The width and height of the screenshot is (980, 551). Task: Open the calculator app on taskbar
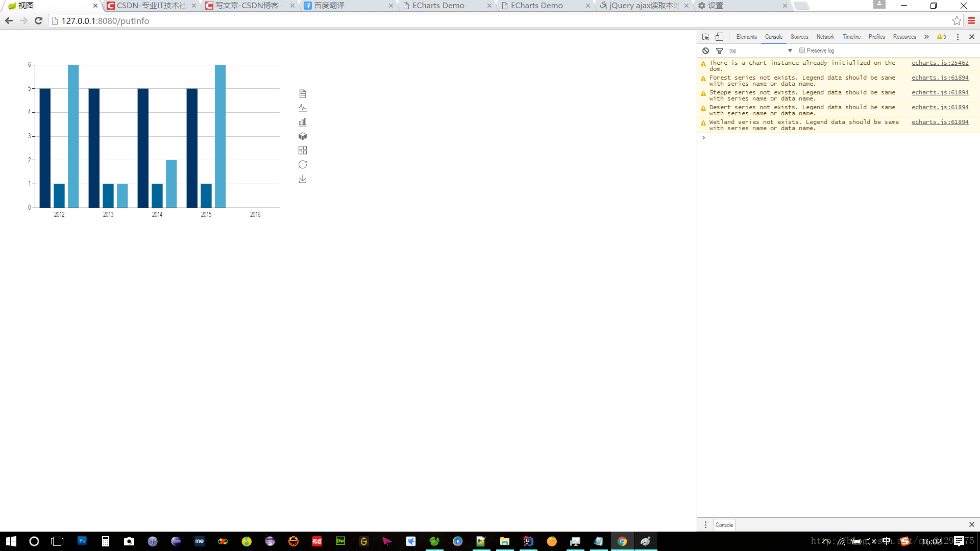[x=106, y=541]
